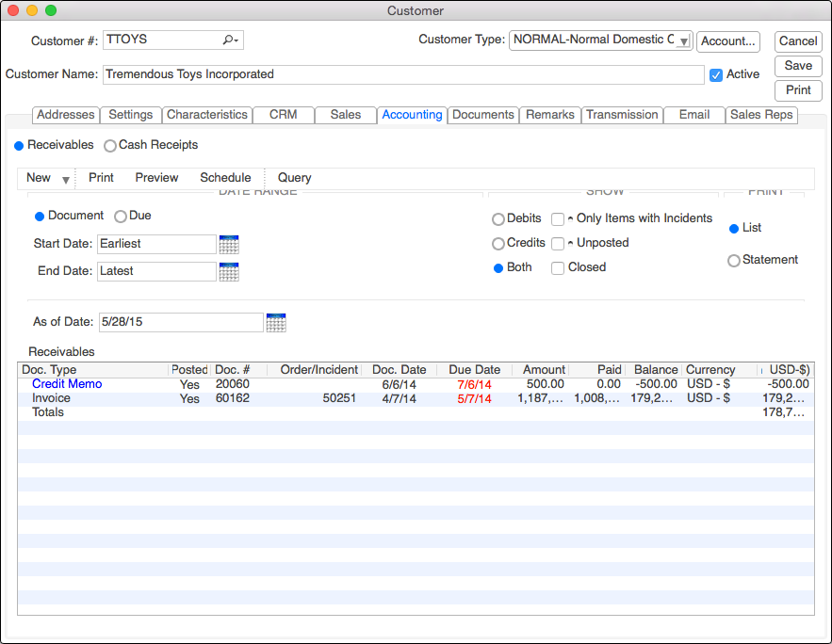Click the Schedule toolbar item
This screenshot has width=832, height=644.
click(x=225, y=178)
